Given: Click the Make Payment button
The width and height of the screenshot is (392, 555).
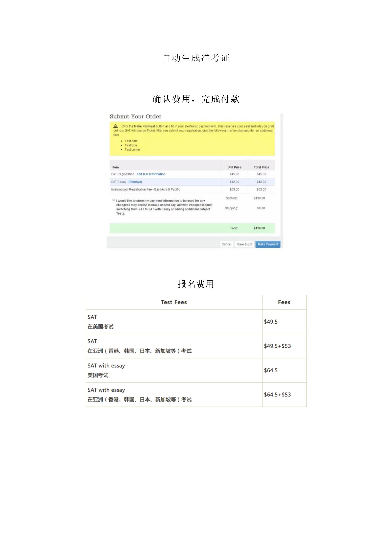Looking at the screenshot, I should click(268, 244).
